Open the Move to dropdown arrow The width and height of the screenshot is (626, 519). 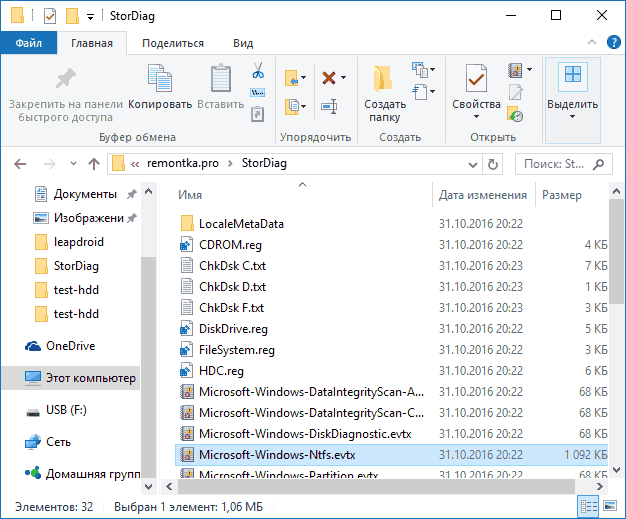pyautogui.click(x=303, y=77)
